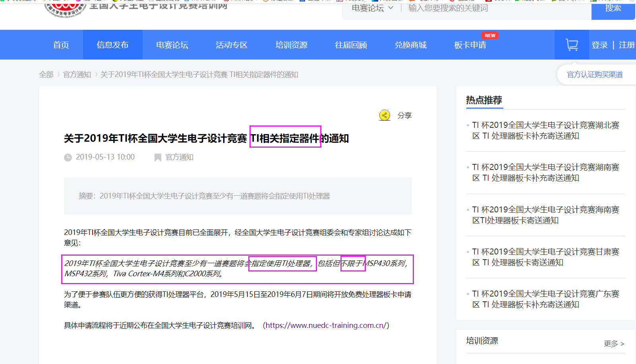Click 登录 login link
The width and height of the screenshot is (636, 364).
pyautogui.click(x=599, y=45)
